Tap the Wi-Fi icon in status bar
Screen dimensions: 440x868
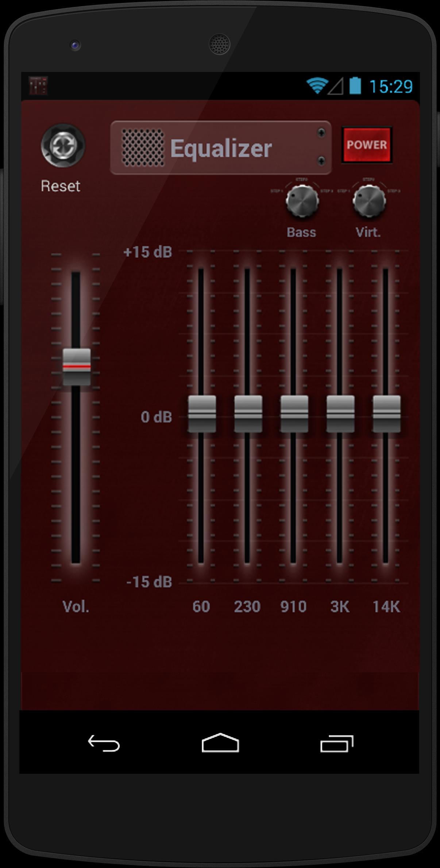tap(316, 86)
